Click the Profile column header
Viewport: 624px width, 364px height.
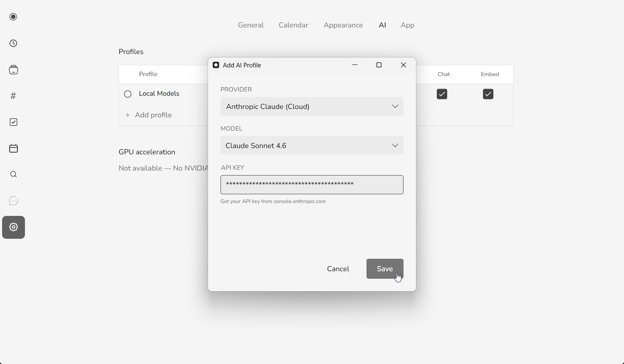coord(148,74)
